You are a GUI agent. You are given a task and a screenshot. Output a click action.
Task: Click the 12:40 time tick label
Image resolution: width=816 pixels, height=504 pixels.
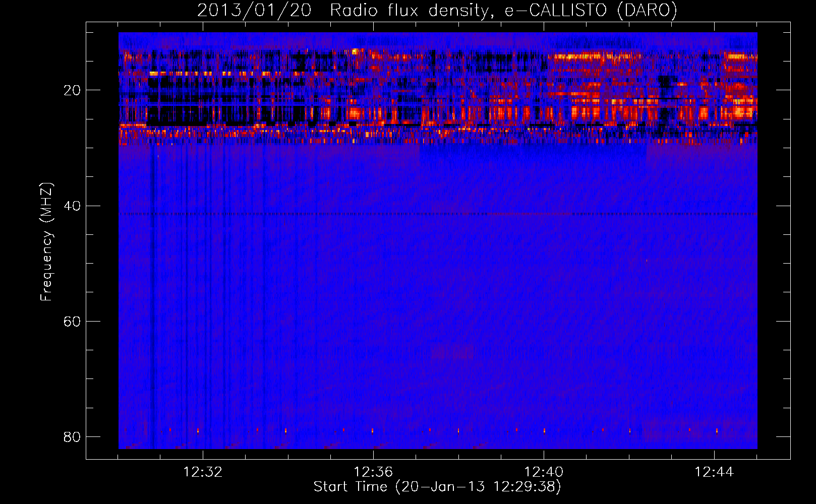544,472
